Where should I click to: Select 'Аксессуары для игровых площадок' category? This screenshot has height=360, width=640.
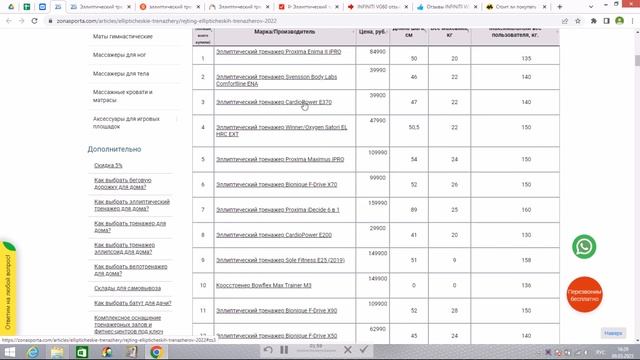point(126,122)
